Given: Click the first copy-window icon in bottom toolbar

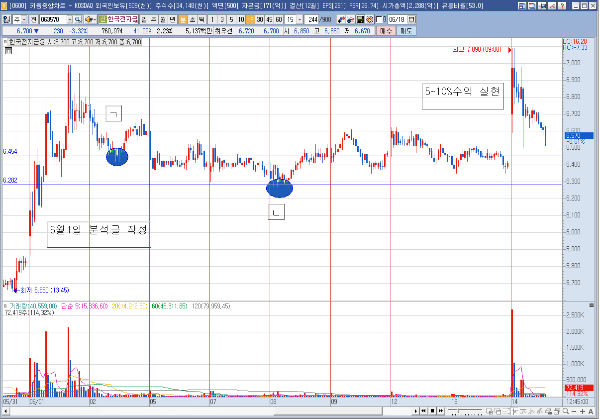Looking at the screenshot, I should pyautogui.click(x=489, y=411).
